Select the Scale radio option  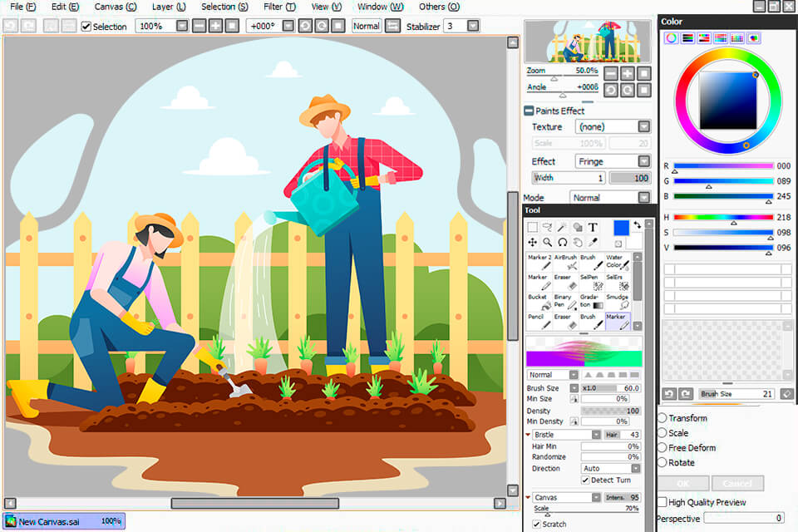pos(663,433)
